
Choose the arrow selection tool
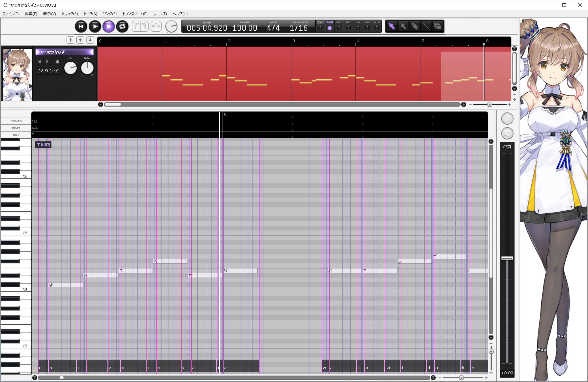[392, 26]
